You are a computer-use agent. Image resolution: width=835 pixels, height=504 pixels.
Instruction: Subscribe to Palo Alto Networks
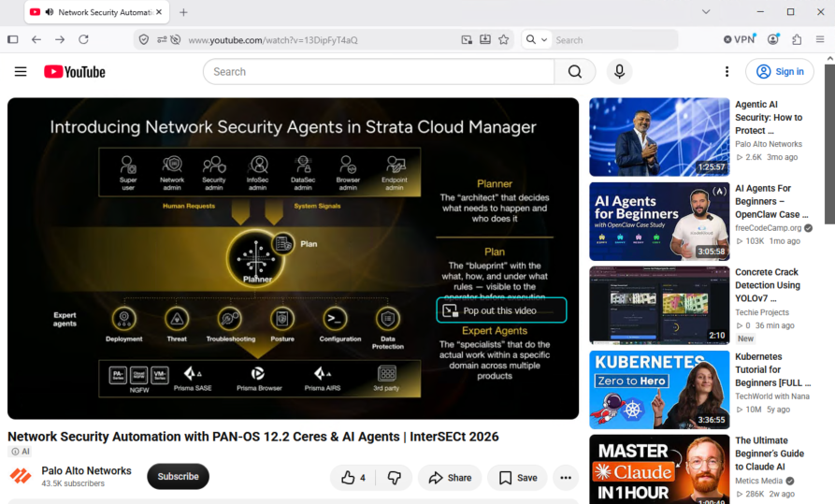[x=178, y=476]
